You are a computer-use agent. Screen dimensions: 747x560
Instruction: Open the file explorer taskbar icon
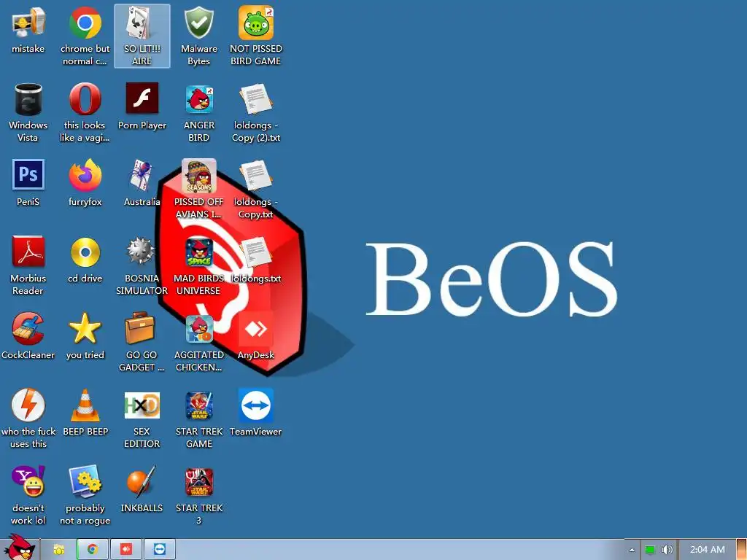(58, 550)
